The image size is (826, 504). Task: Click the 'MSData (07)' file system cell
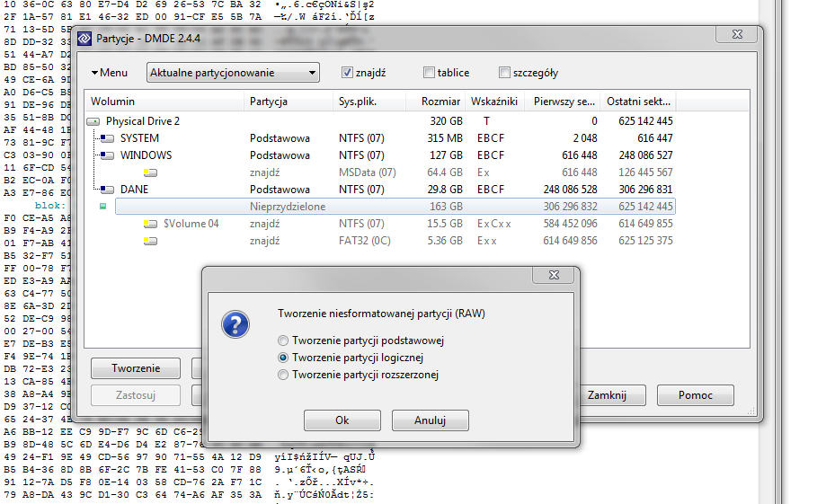point(368,172)
